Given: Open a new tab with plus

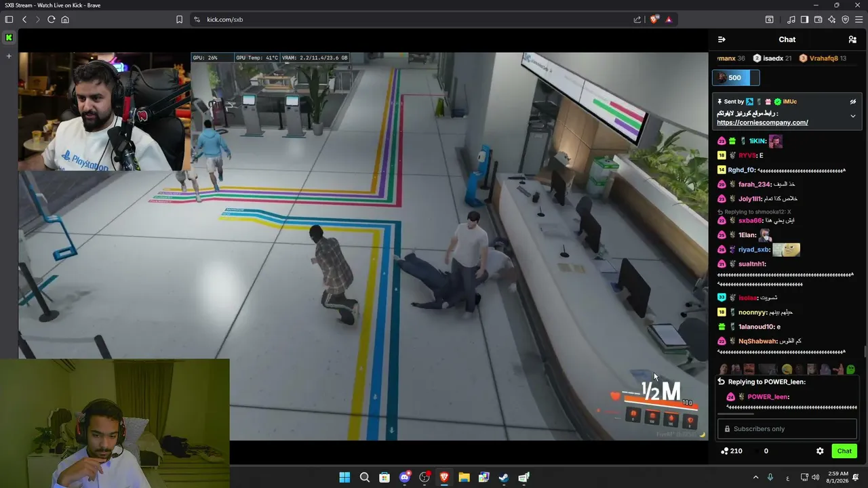Looking at the screenshot, I should click(9, 56).
